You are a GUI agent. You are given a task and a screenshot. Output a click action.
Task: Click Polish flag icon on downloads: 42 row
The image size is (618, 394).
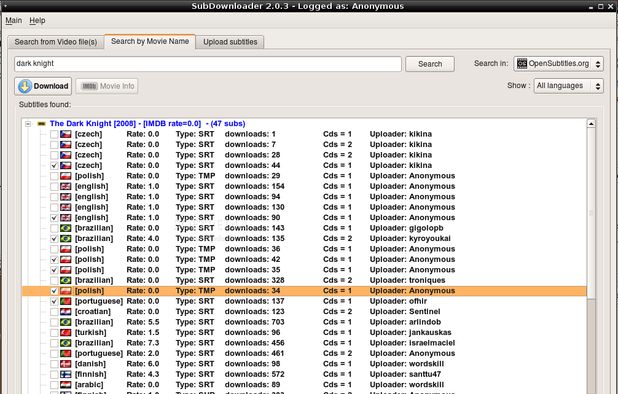click(x=66, y=259)
